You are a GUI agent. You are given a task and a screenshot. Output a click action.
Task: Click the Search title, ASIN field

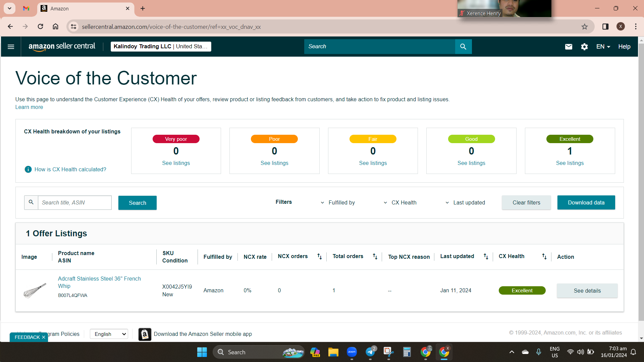pos(74,202)
